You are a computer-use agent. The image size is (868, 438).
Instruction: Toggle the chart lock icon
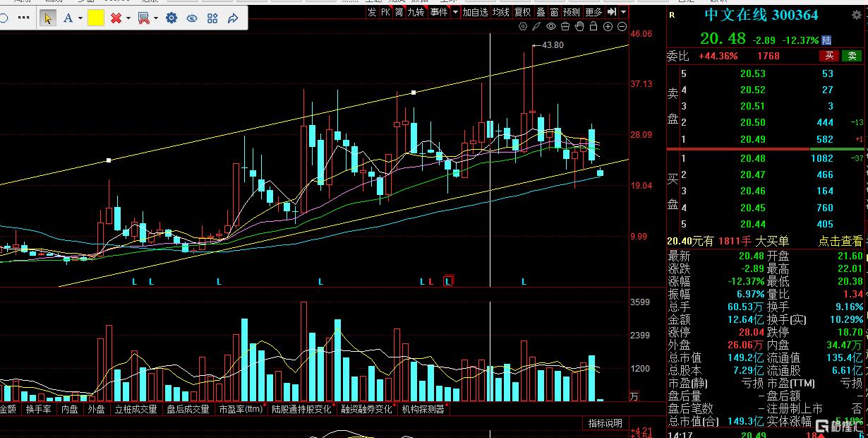tap(594, 27)
